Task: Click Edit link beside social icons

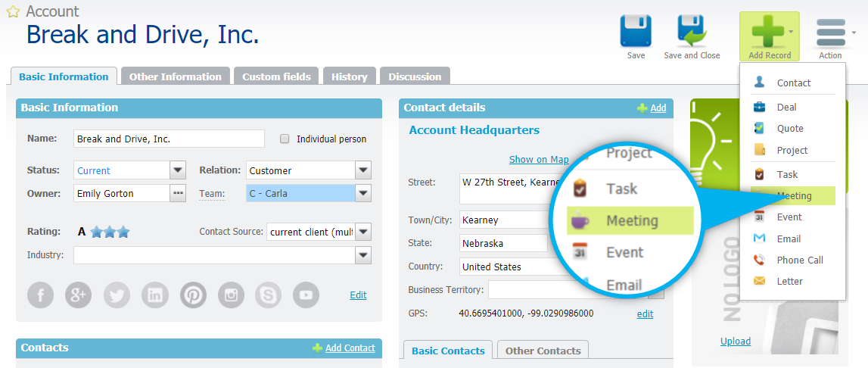Action: (x=358, y=295)
